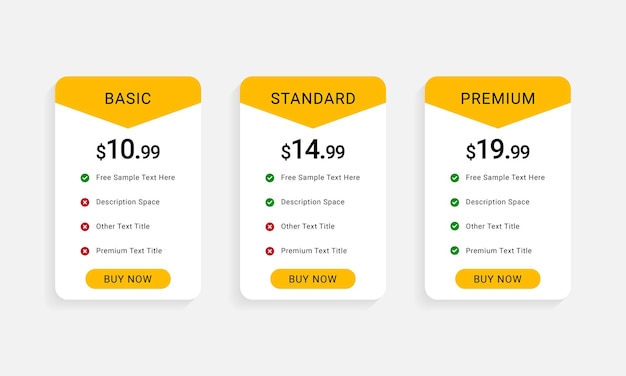Screen dimensions: 626x376
Task: Select the STANDARD plan header
Action: [x=313, y=99]
